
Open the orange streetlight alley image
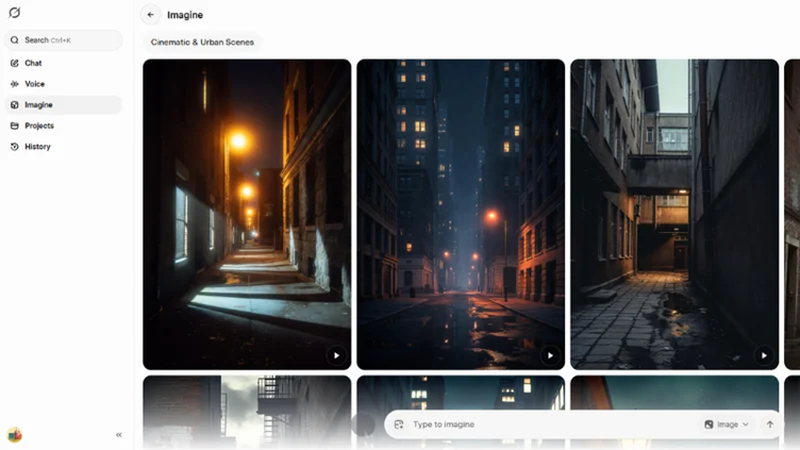(247, 214)
